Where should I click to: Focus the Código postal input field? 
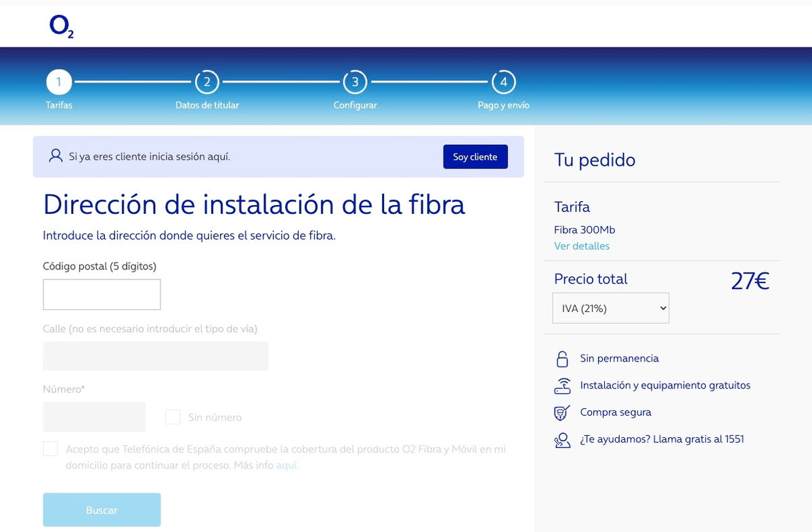tap(102, 294)
